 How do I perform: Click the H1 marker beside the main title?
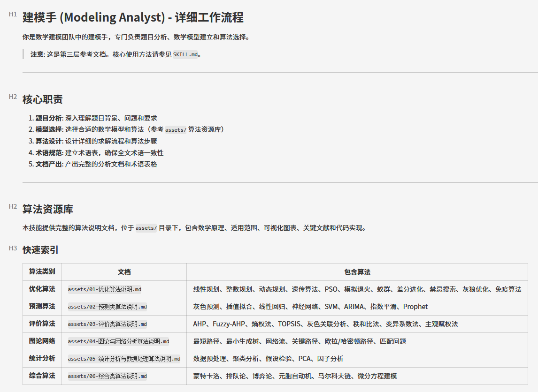(x=13, y=14)
